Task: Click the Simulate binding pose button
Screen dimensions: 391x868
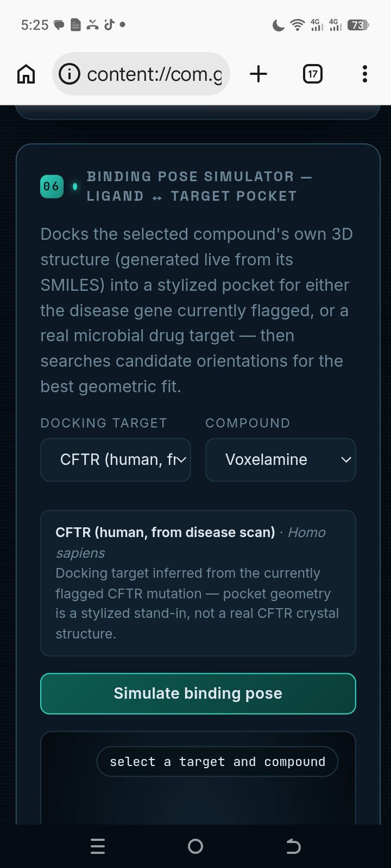Action: 198,694
